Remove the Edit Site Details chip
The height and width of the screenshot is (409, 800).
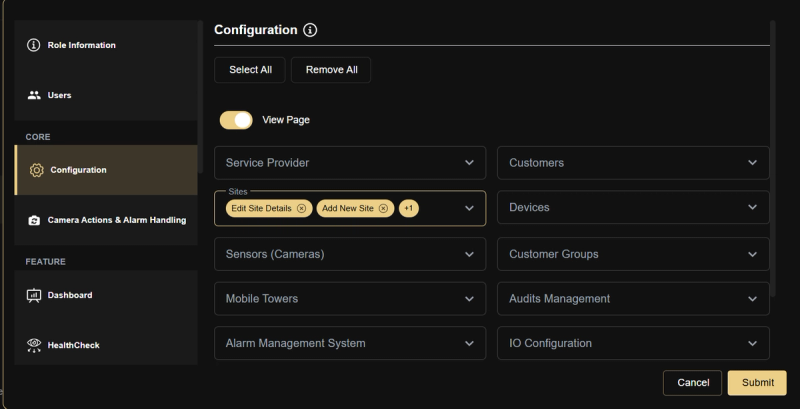[301, 208]
